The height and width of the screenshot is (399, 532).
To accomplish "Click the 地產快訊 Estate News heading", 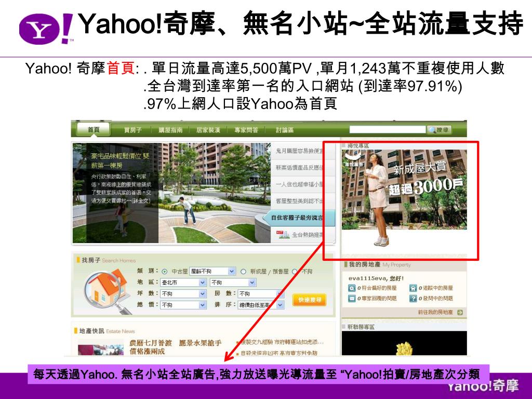I will [107, 331].
